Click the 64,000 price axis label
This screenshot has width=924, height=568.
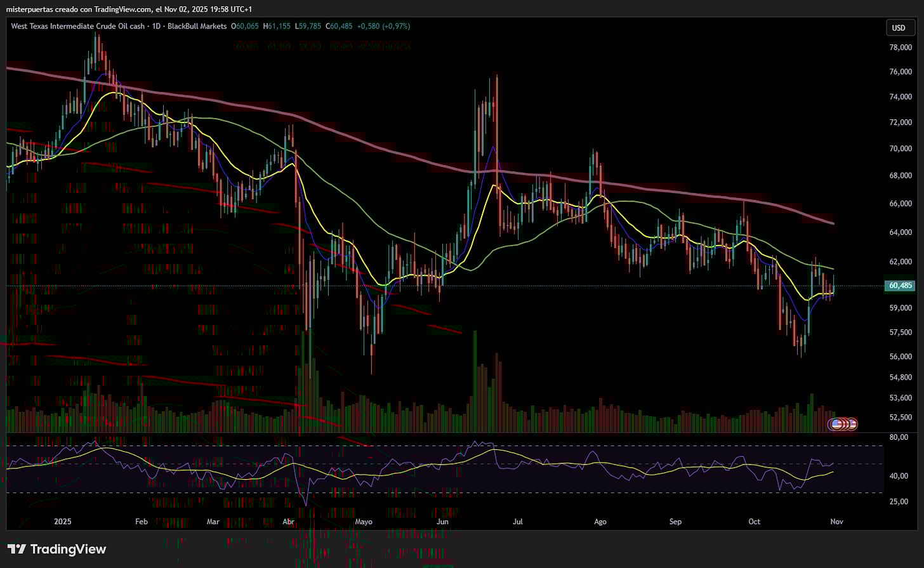901,232
